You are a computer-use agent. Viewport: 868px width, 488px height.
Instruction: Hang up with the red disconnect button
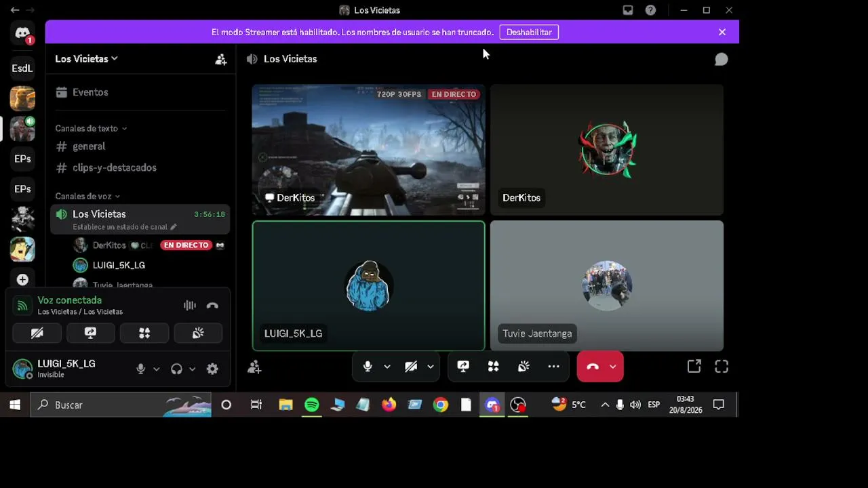pyautogui.click(x=592, y=367)
